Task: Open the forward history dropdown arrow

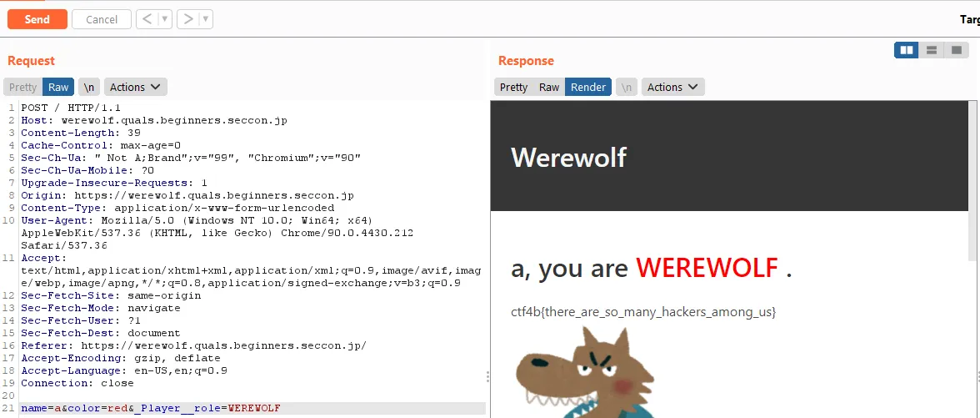Action: pyautogui.click(x=206, y=19)
